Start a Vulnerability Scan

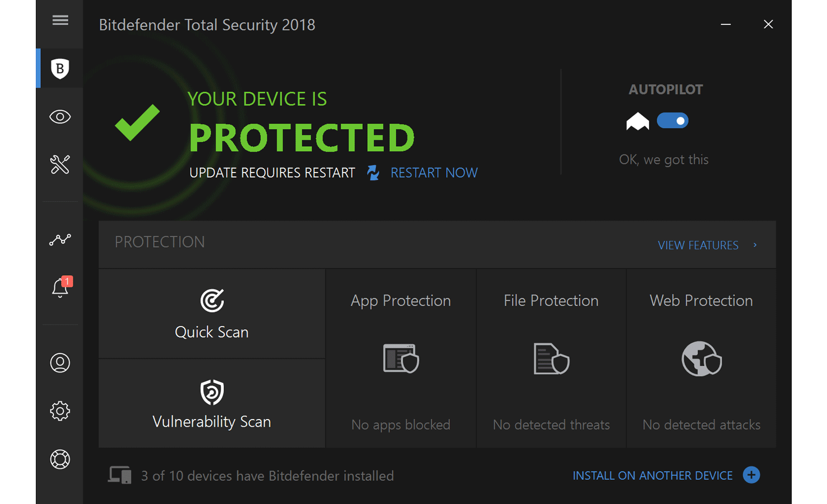click(x=212, y=404)
